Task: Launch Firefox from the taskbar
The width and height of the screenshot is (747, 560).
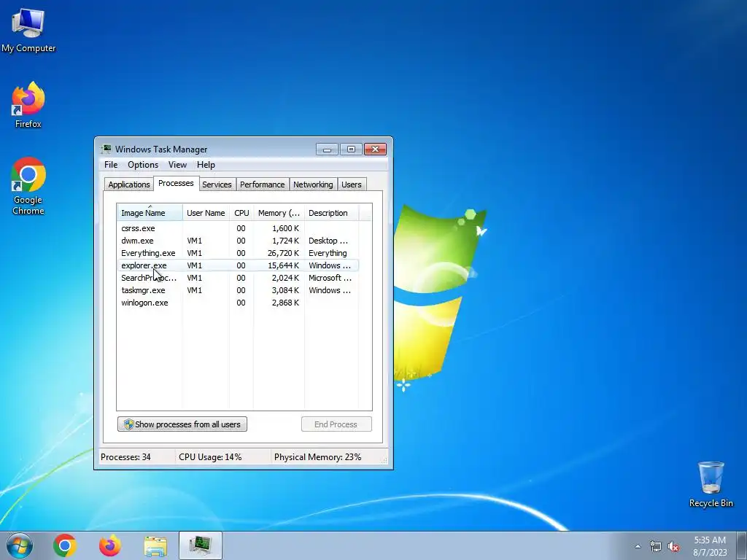Action: coord(110,545)
